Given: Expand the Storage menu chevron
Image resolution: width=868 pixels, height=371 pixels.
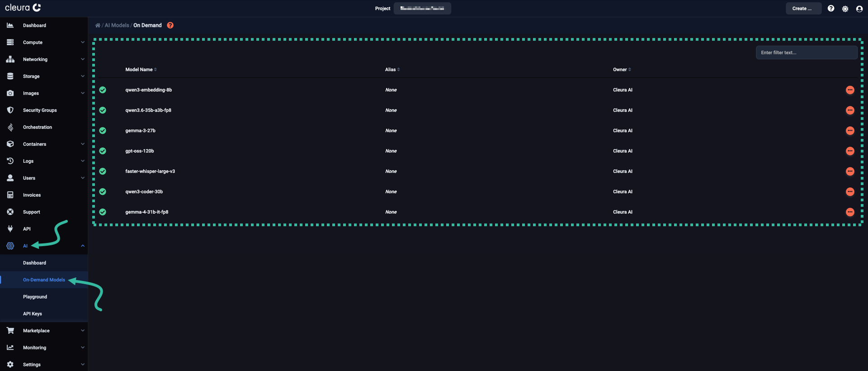Looking at the screenshot, I should tap(83, 76).
